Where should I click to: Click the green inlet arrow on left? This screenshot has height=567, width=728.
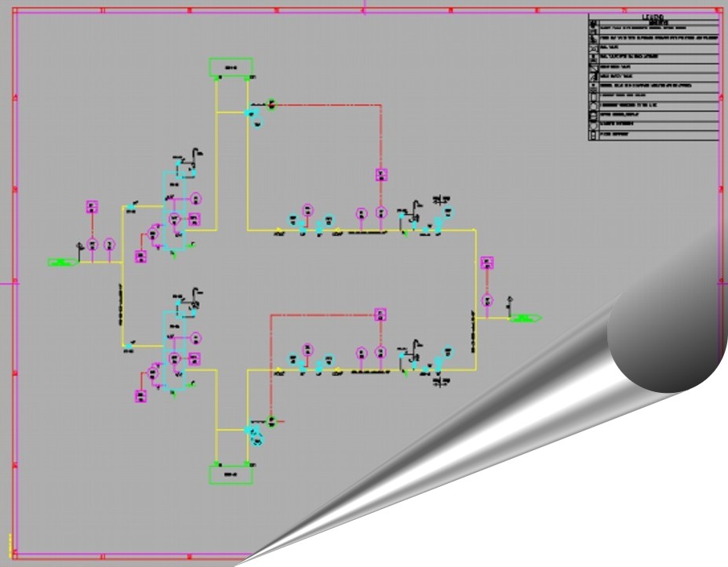[x=61, y=262]
